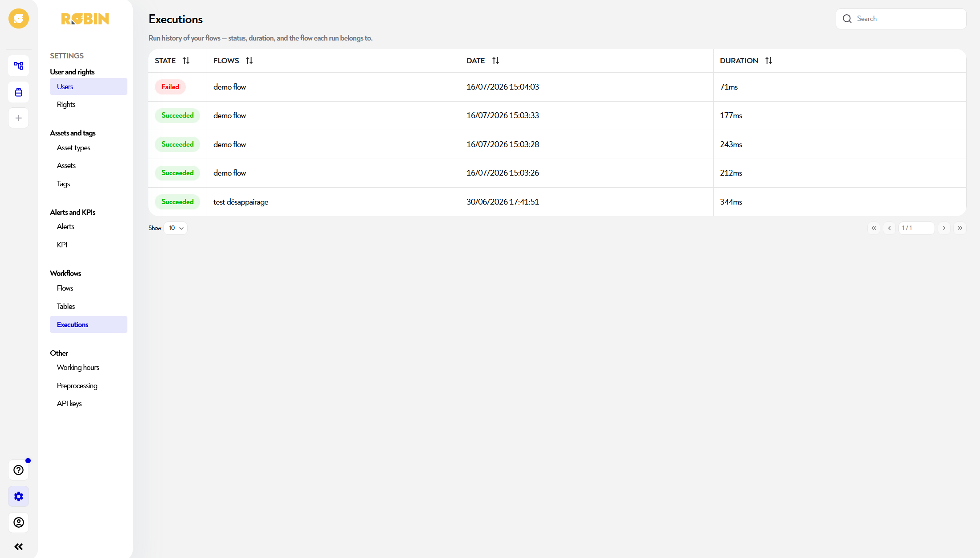
Task: Open the settings gear icon
Action: [x=19, y=496]
